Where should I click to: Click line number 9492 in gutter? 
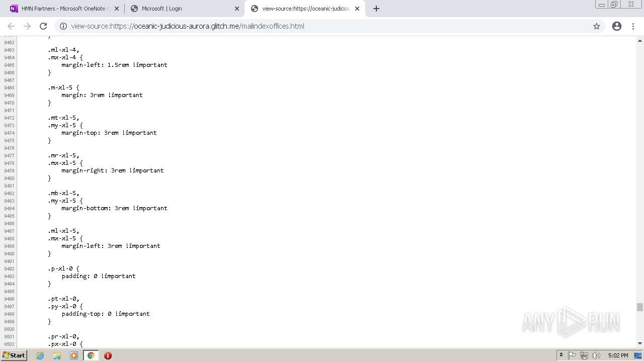coord(9,268)
